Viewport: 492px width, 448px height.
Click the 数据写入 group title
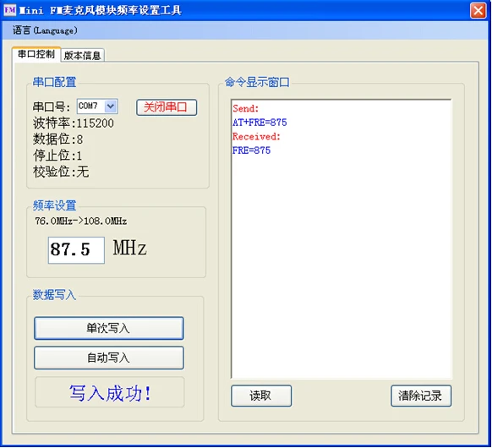pyautogui.click(x=54, y=295)
